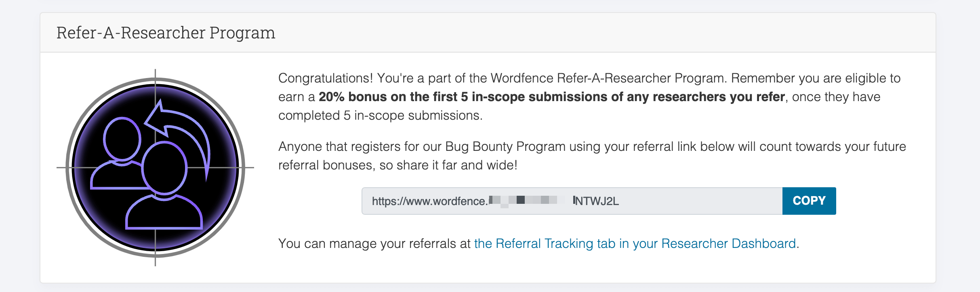The height and width of the screenshot is (292, 980).
Task: Click the https://www.wordfence. URL prefix text
Action: (430, 201)
